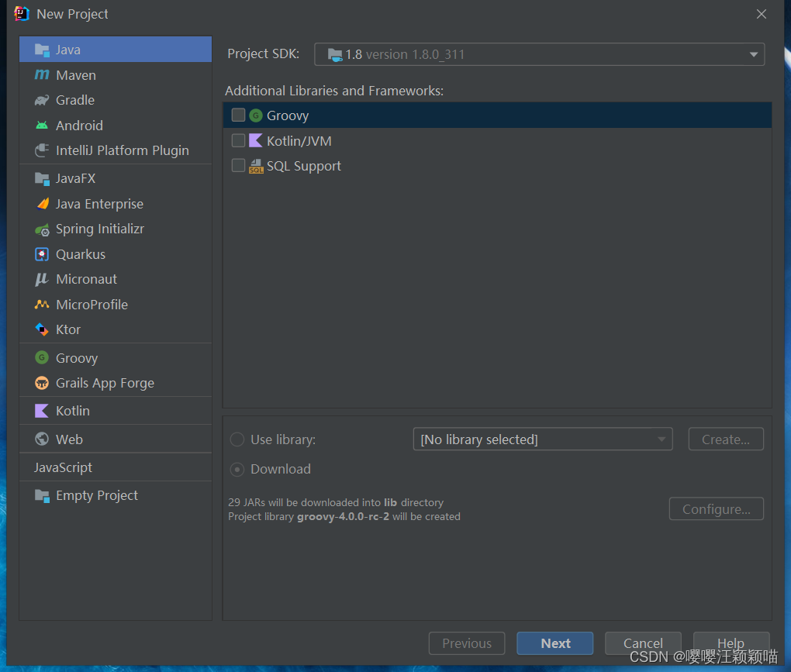791x672 pixels.
Task: Select the Use library radio button
Action: [x=237, y=439]
